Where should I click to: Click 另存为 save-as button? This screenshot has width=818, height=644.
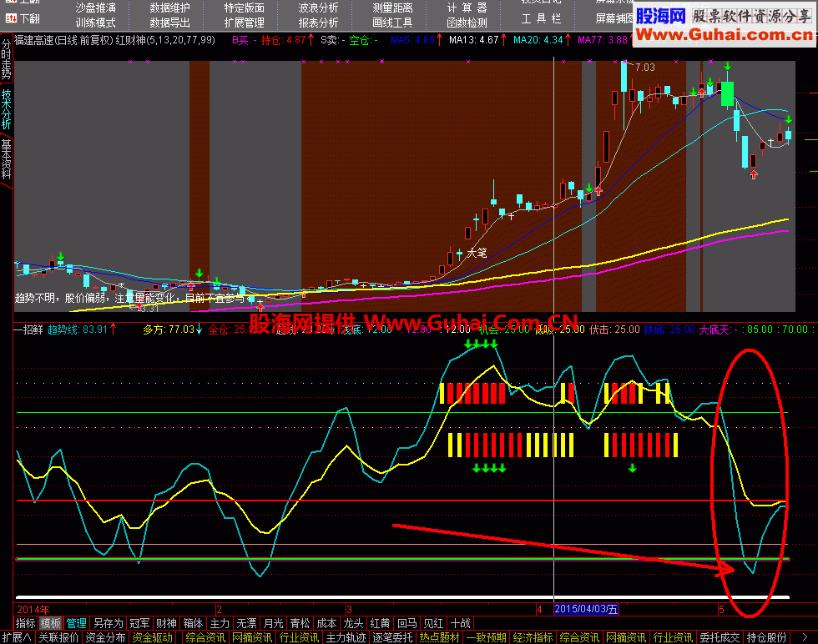[108, 623]
